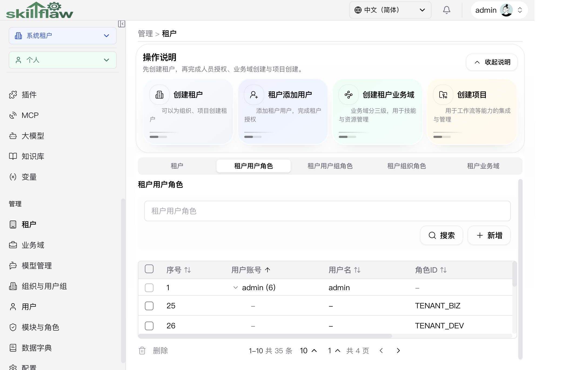
Task: Open the 个人 dropdown
Action: [63, 60]
